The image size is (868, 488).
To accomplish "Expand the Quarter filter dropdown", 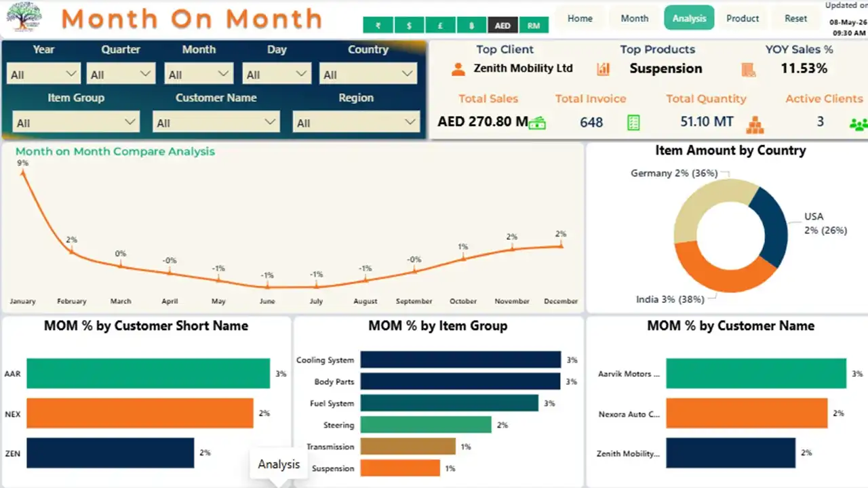I will (121, 74).
